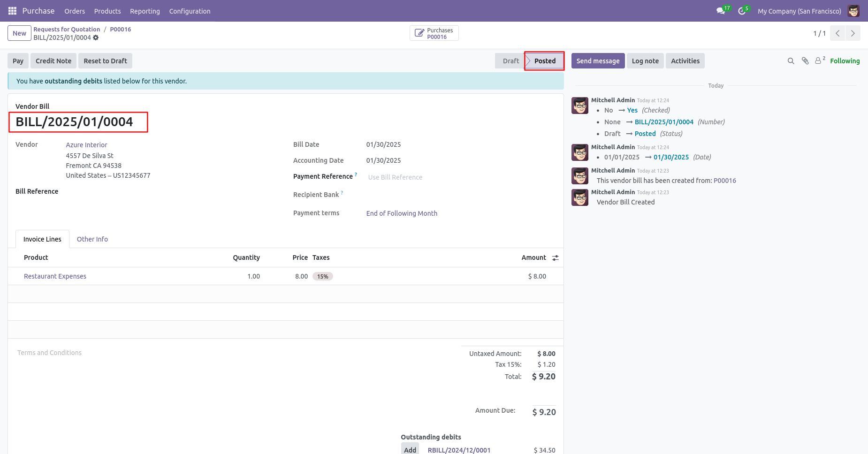Open the P00016 link in the chatter message

tap(725, 181)
